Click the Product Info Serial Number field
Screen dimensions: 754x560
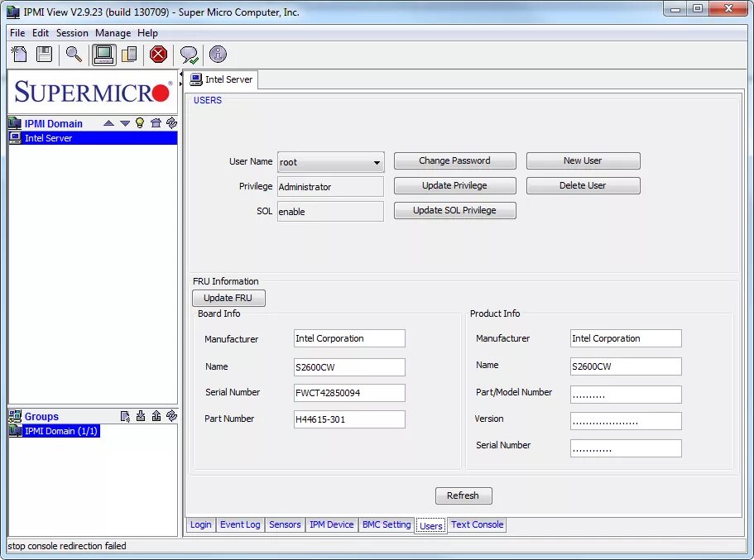click(626, 448)
